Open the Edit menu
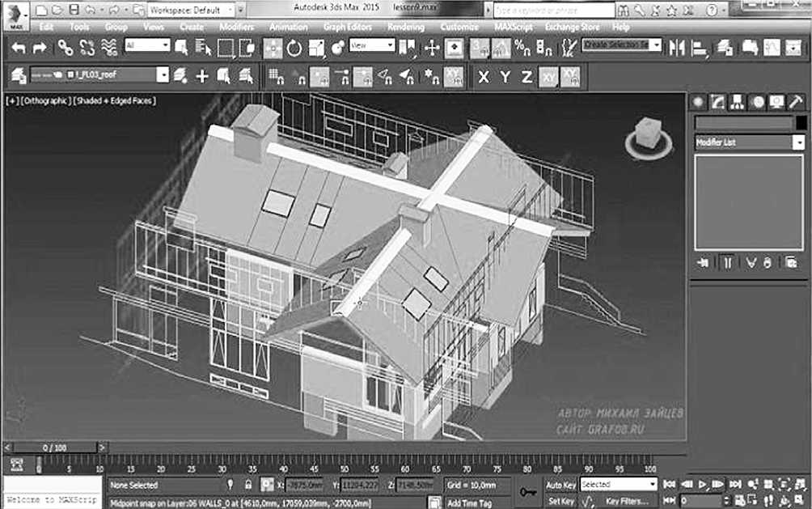This screenshot has width=812, height=509. (x=46, y=27)
